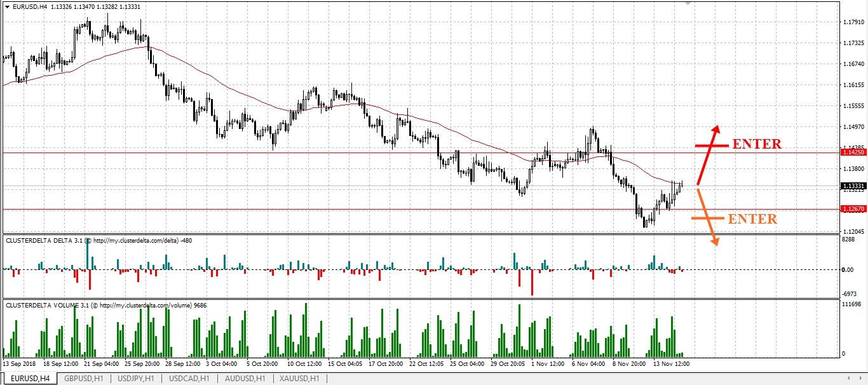The width and height of the screenshot is (868, 385).
Task: Select the red 1.12670 price tag
Action: click(x=852, y=209)
